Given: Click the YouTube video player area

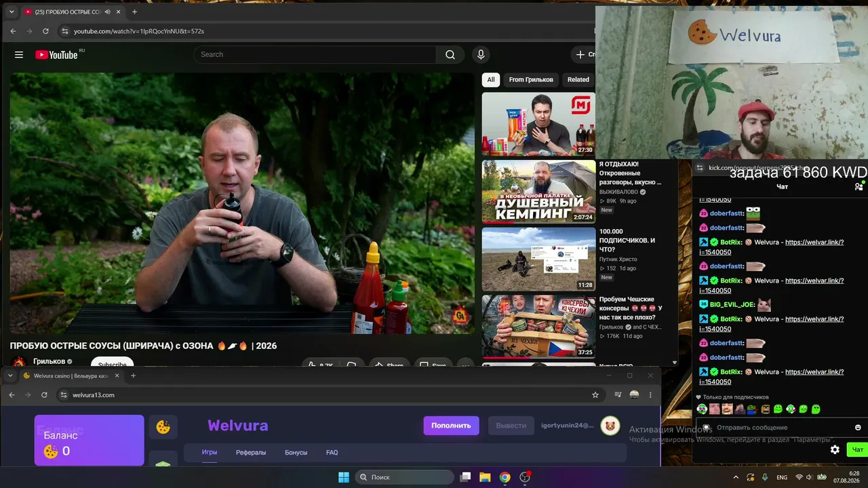Looking at the screenshot, I should point(242,203).
